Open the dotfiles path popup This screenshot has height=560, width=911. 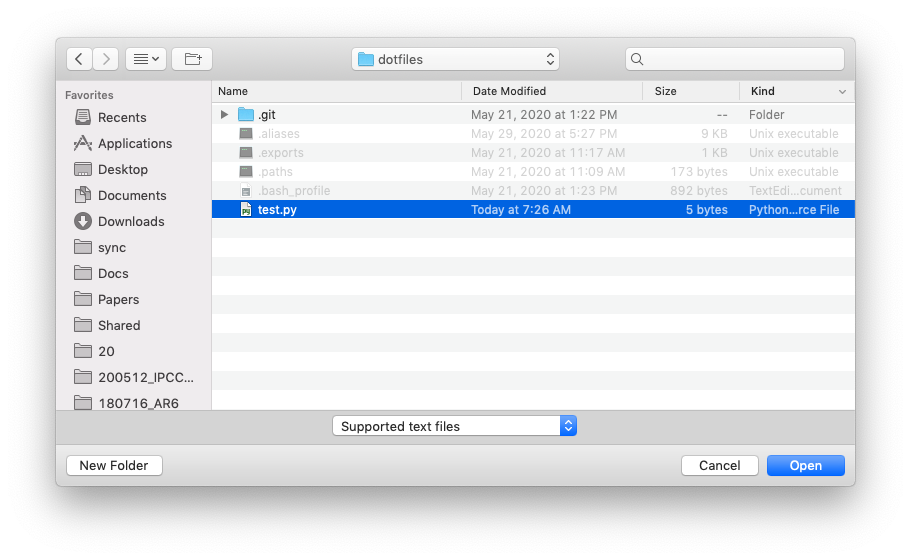pyautogui.click(x=456, y=59)
